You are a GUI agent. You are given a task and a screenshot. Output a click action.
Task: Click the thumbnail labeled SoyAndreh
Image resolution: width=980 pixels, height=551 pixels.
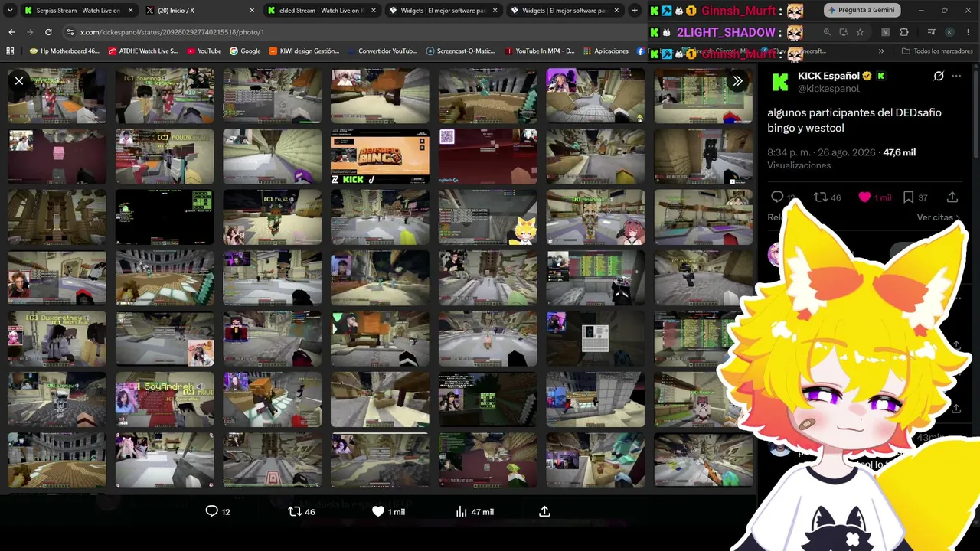[x=165, y=399]
